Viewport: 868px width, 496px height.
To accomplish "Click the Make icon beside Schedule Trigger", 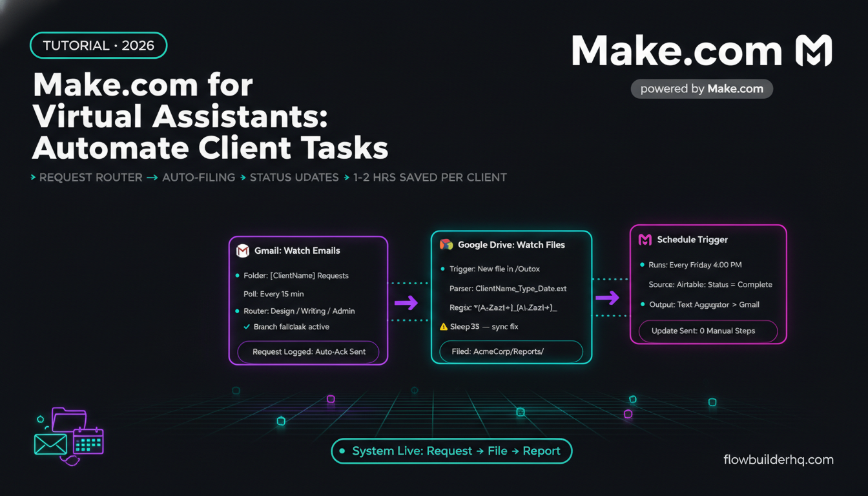I will (645, 240).
